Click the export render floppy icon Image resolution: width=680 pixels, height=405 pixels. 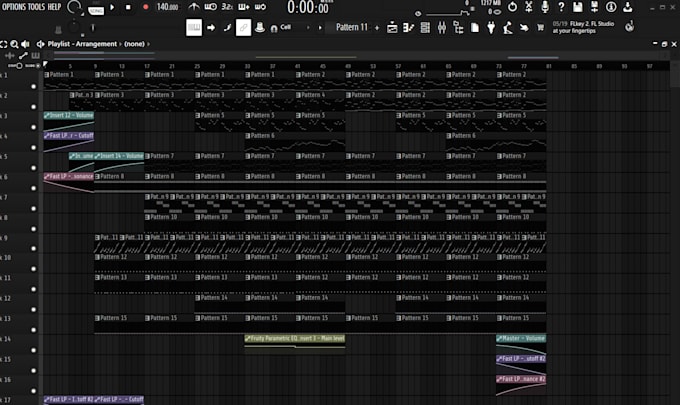tap(594, 7)
